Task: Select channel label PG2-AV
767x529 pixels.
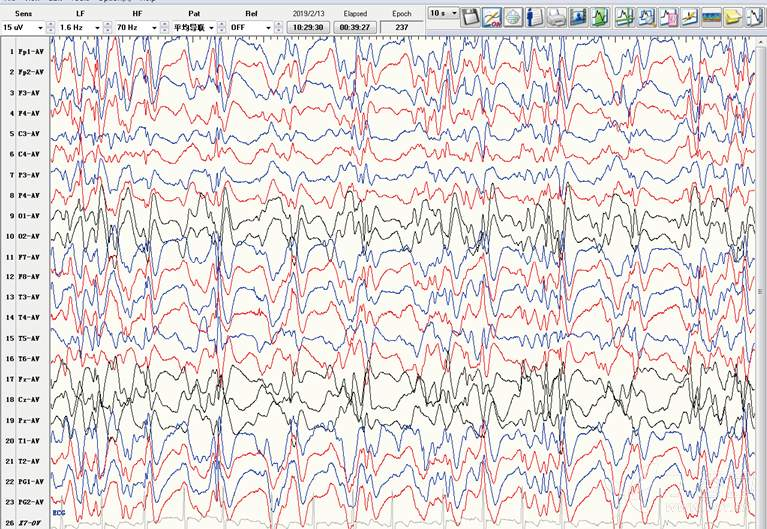Action: point(31,502)
